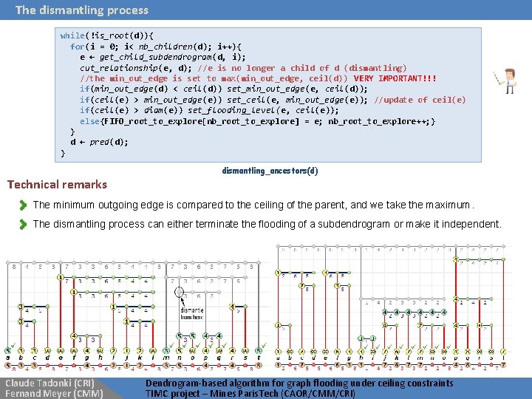Click the author name 'Claude Tadonki (CRI)'
This screenshot has height=399, width=532.
50,383
